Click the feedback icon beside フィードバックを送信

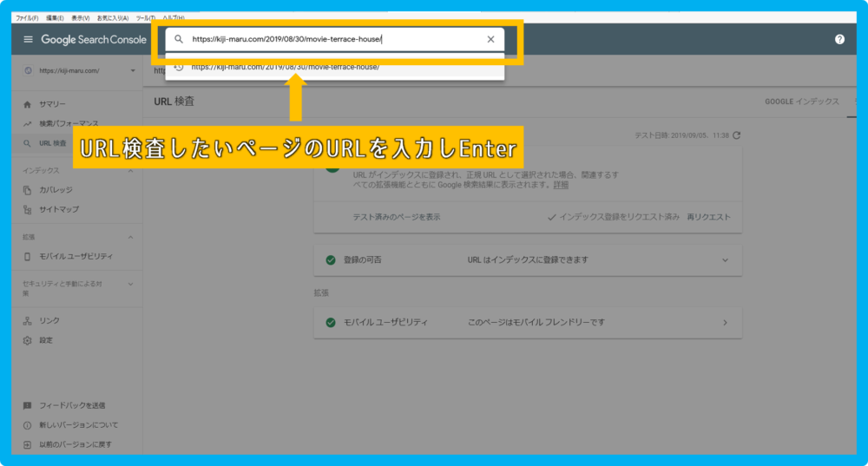pyautogui.click(x=27, y=405)
